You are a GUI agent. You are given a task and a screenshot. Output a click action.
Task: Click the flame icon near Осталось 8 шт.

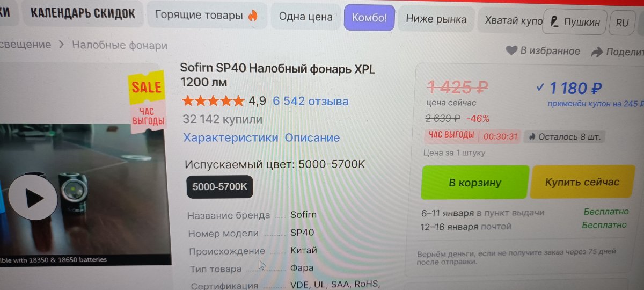532,136
